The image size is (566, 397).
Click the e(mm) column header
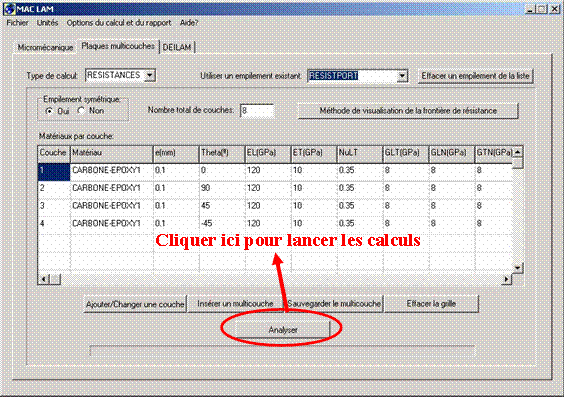[x=176, y=153]
